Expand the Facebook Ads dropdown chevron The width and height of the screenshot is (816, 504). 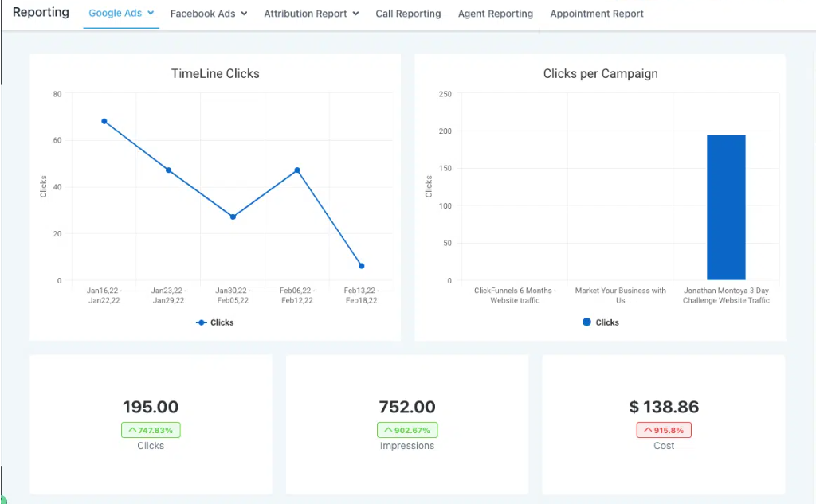click(244, 14)
